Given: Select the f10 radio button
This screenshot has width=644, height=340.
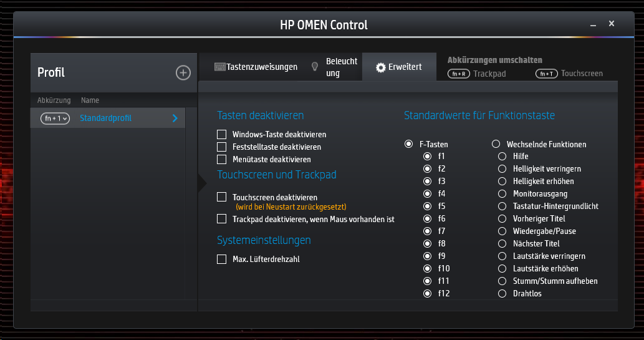Looking at the screenshot, I should click(428, 268).
